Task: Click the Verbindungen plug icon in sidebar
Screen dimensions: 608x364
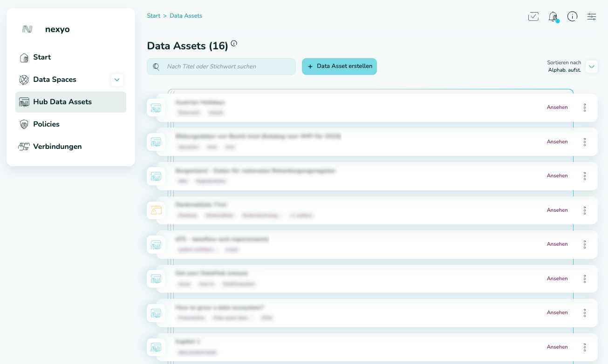Action: (24, 146)
